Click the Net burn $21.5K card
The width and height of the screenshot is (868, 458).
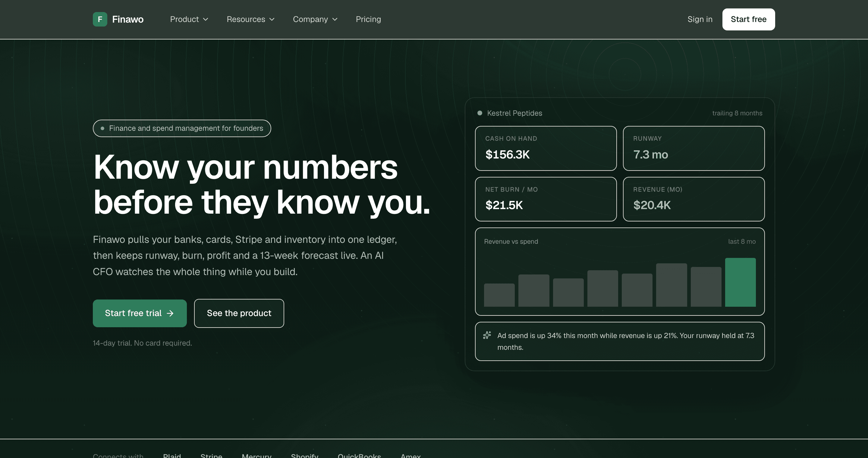click(546, 199)
